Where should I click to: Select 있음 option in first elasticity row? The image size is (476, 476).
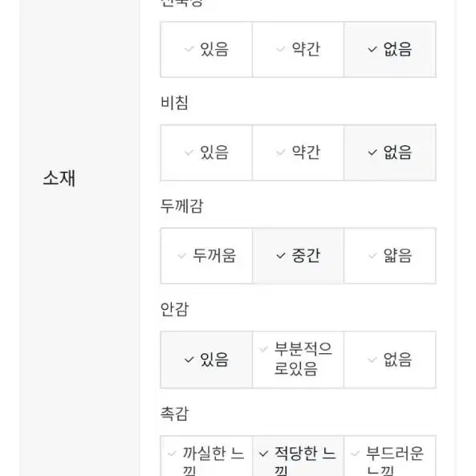point(206,50)
